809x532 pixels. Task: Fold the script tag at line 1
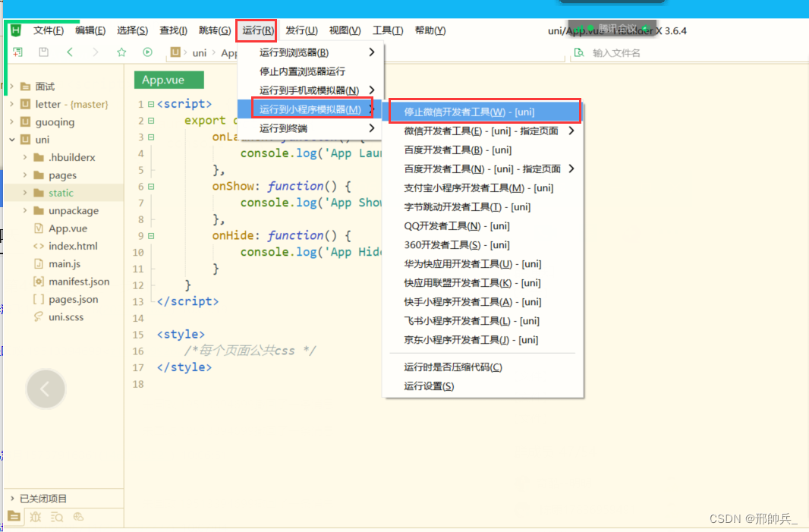pyautogui.click(x=151, y=104)
